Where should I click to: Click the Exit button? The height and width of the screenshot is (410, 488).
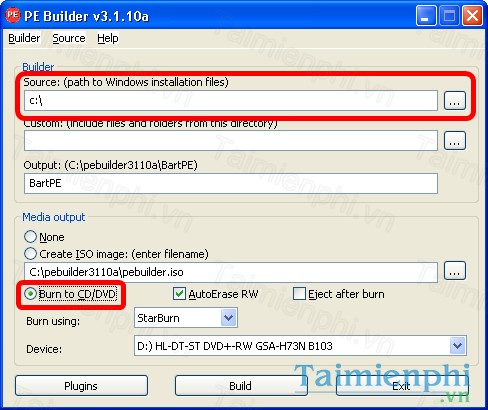[402, 386]
